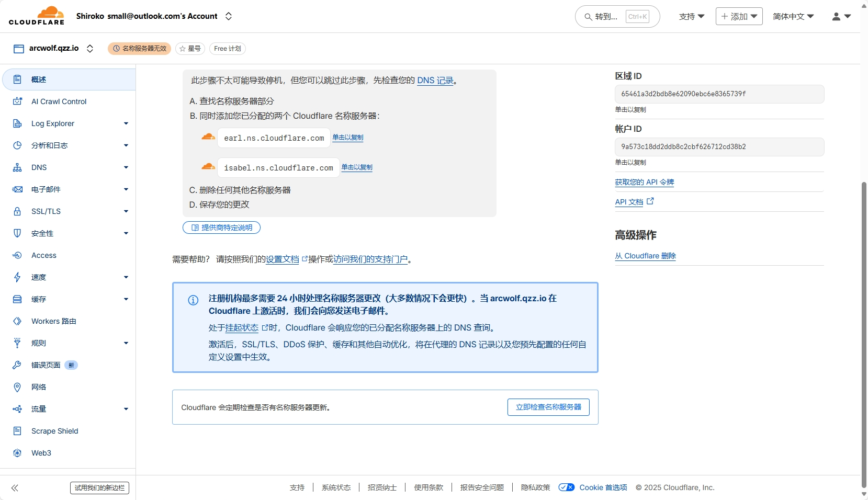Click the Workers 路由 sidebar icon
This screenshot has width=868, height=500.
click(x=17, y=321)
